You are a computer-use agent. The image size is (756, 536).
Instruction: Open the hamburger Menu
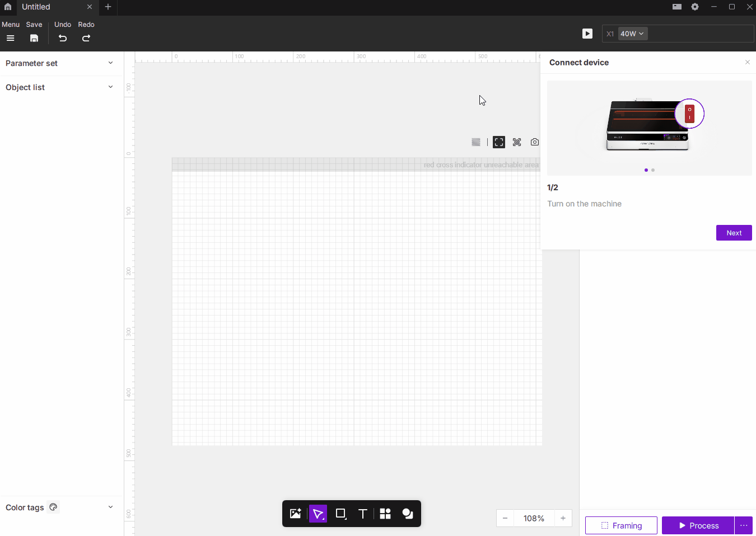(x=10, y=38)
